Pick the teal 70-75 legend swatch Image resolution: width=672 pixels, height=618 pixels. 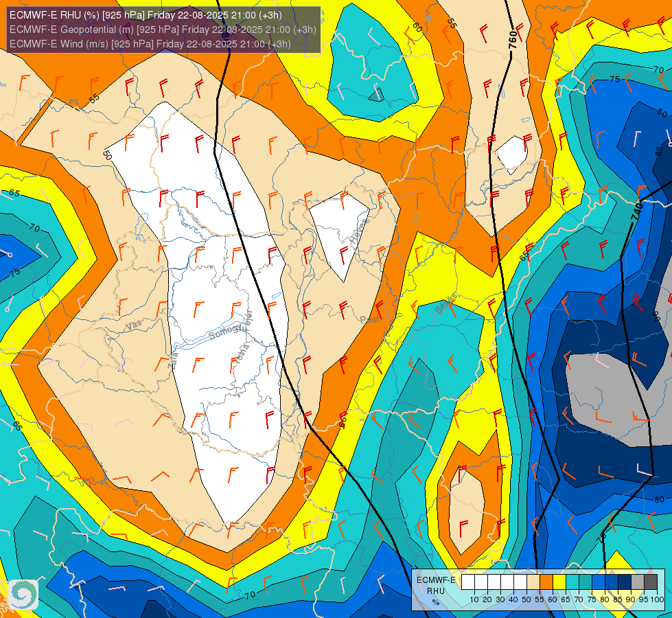pos(586,582)
